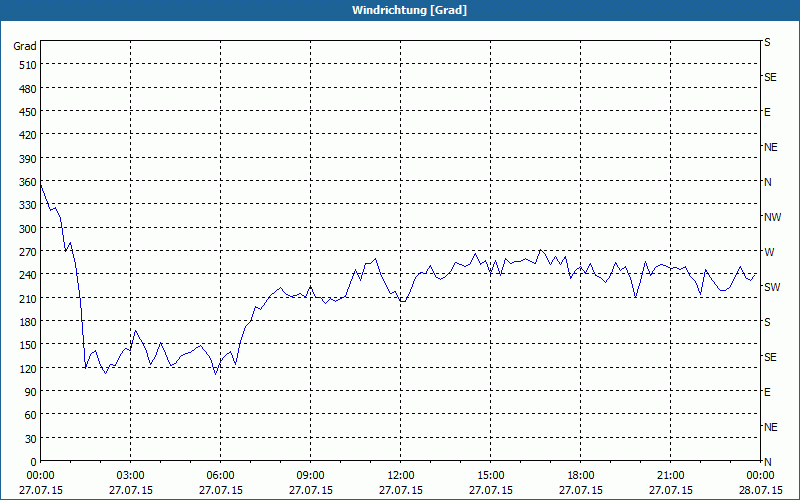Click the 390 y-axis tick label
This screenshot has width=800, height=500.
tap(28, 159)
